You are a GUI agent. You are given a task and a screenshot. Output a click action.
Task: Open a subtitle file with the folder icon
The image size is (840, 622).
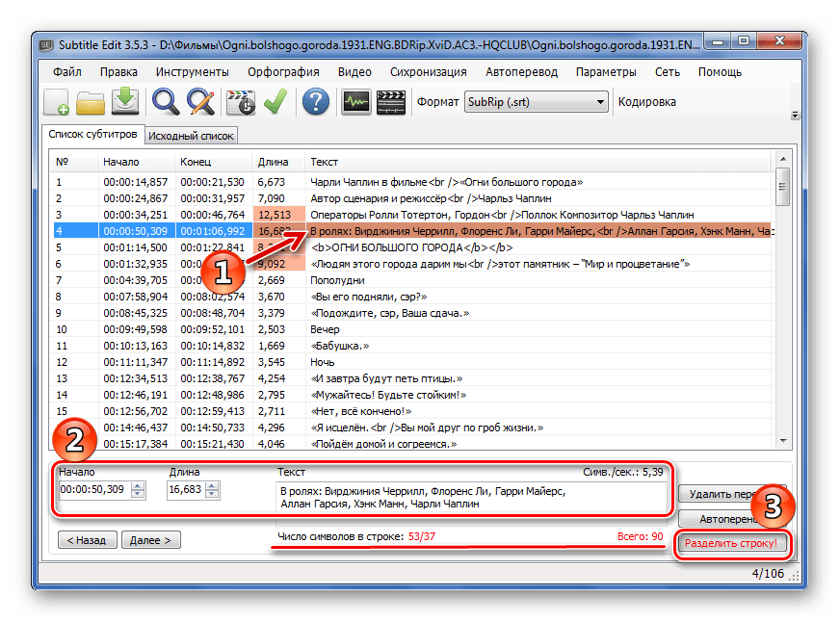91,101
